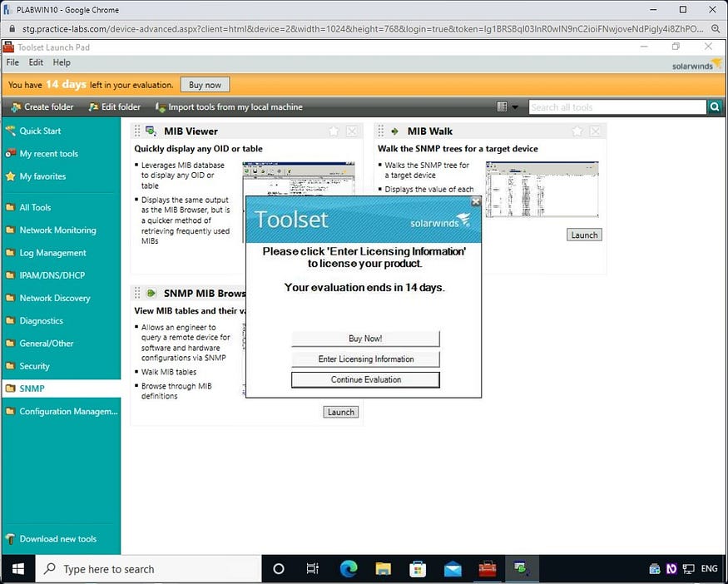Viewport: 728px width, 584px height.
Task: Click the MIB Viewer drag handle
Action: point(137,131)
